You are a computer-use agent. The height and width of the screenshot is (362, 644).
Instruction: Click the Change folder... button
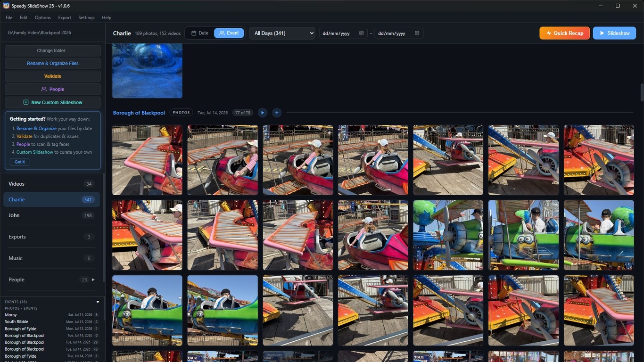(x=53, y=50)
